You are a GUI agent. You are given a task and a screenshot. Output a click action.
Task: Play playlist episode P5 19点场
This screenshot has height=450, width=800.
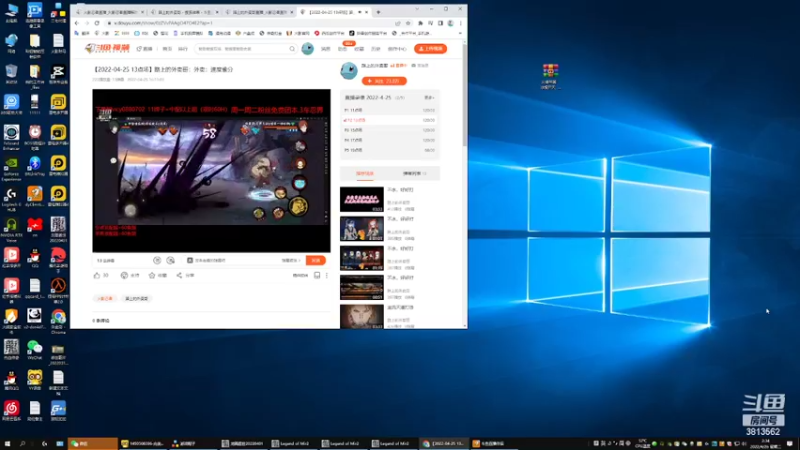pyautogui.click(x=390, y=151)
